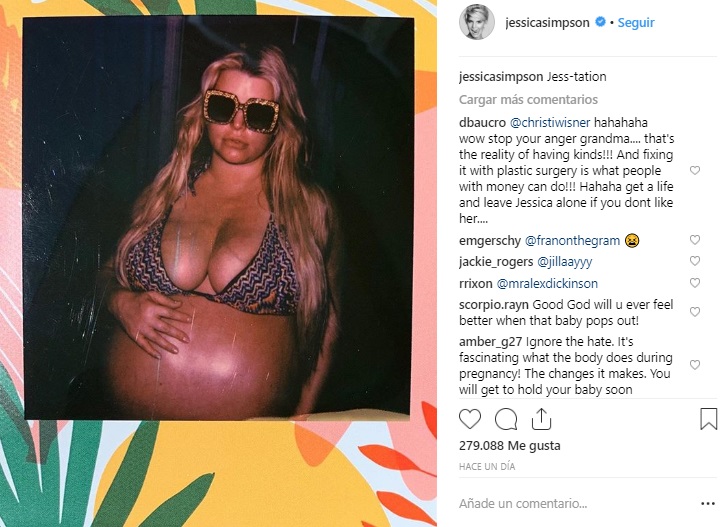
Task: Open the @christiwisner mention link
Action: coord(549,123)
